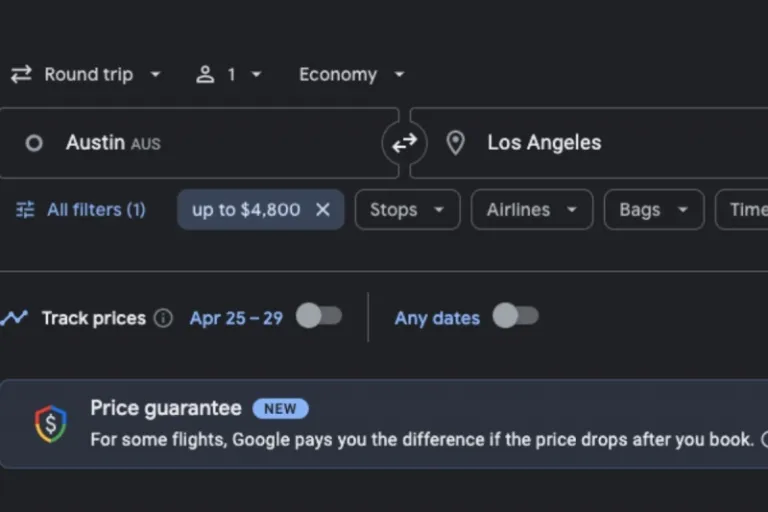The width and height of the screenshot is (768, 512).
Task: Expand the Bags filter dropdown
Action: tap(653, 210)
